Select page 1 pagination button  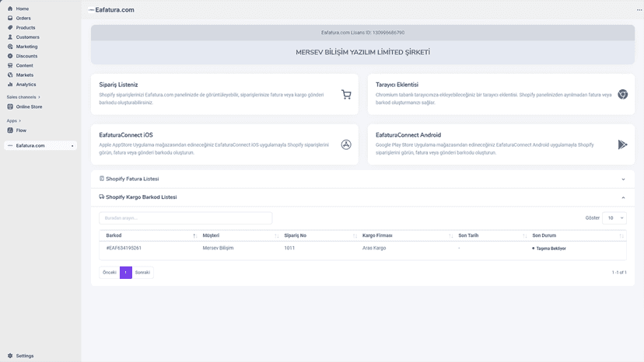click(126, 273)
